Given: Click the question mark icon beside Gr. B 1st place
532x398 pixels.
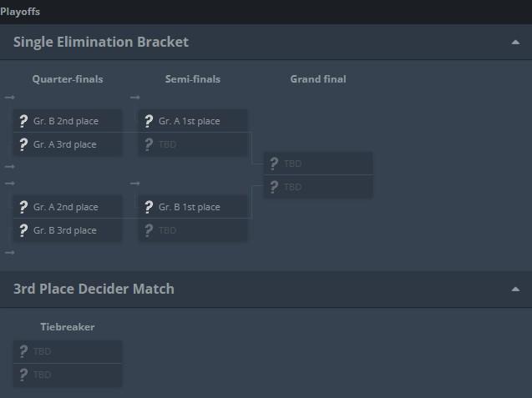Looking at the screenshot, I should pos(149,207).
